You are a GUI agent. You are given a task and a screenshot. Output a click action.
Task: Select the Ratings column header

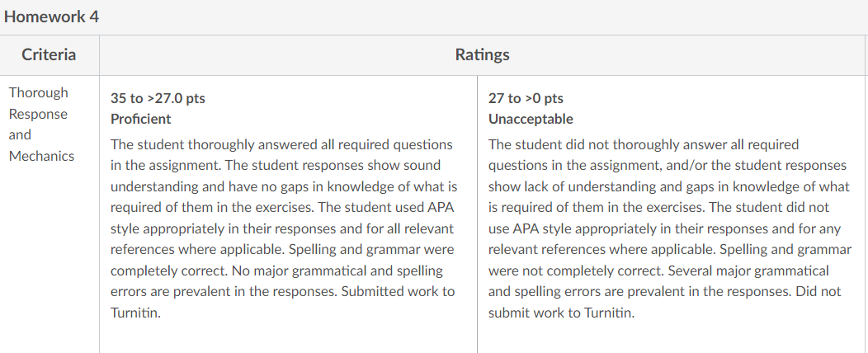482,54
